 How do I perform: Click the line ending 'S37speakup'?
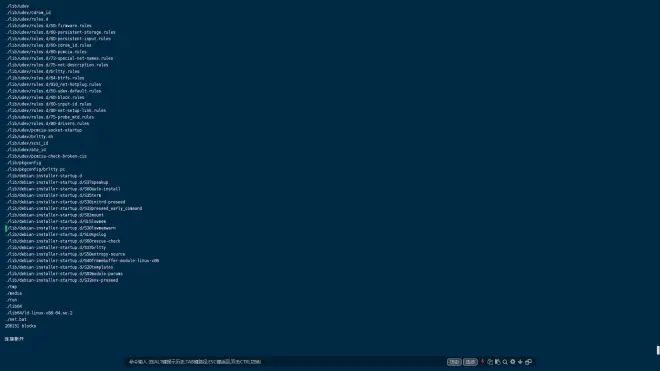[57, 182]
